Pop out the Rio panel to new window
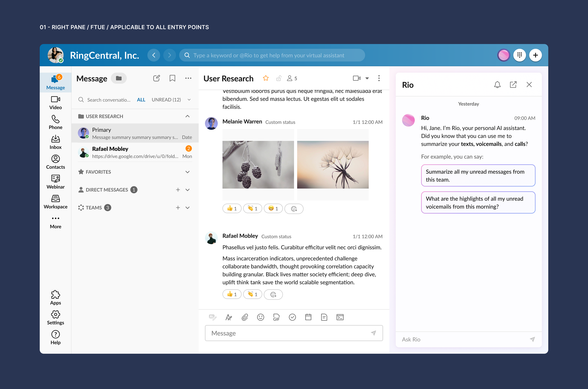The height and width of the screenshot is (389, 588). pos(513,85)
